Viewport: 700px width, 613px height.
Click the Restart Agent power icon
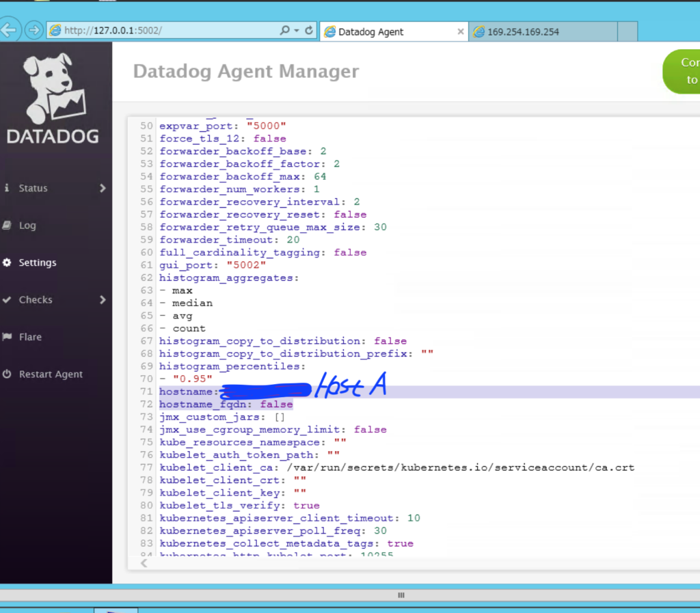8,374
